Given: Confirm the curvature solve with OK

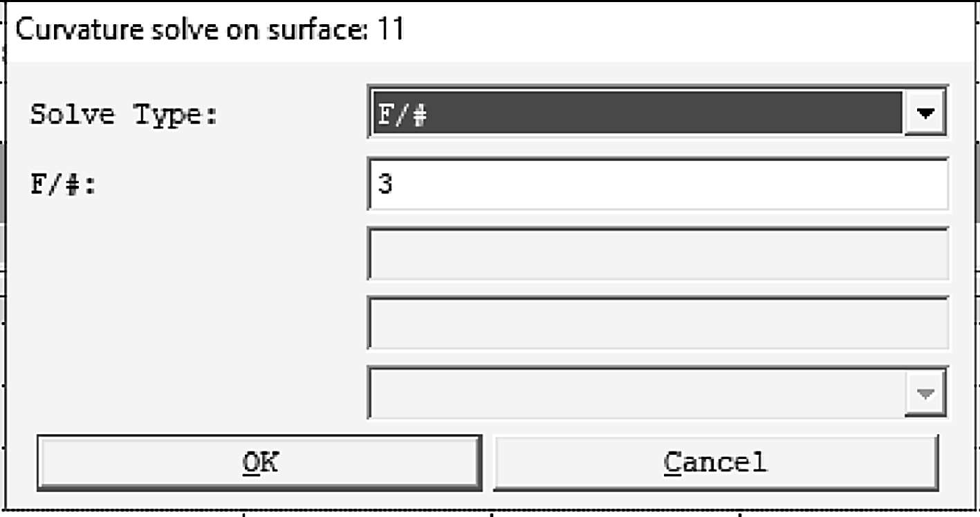Looking at the screenshot, I should [259, 462].
